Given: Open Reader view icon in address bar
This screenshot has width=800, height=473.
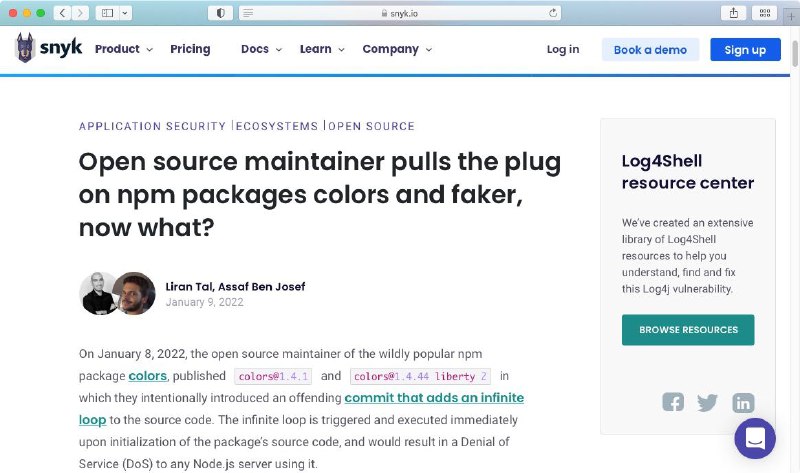Looking at the screenshot, I should tap(248, 13).
